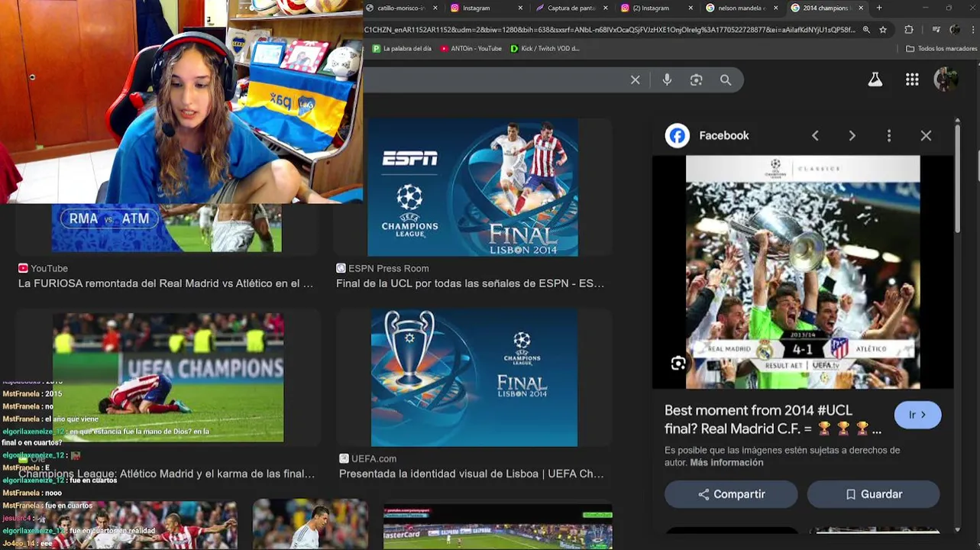
Task: Click the address bar URL
Action: (610, 30)
